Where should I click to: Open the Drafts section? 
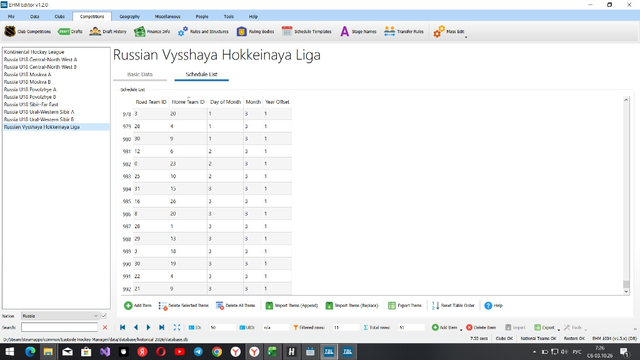[70, 31]
